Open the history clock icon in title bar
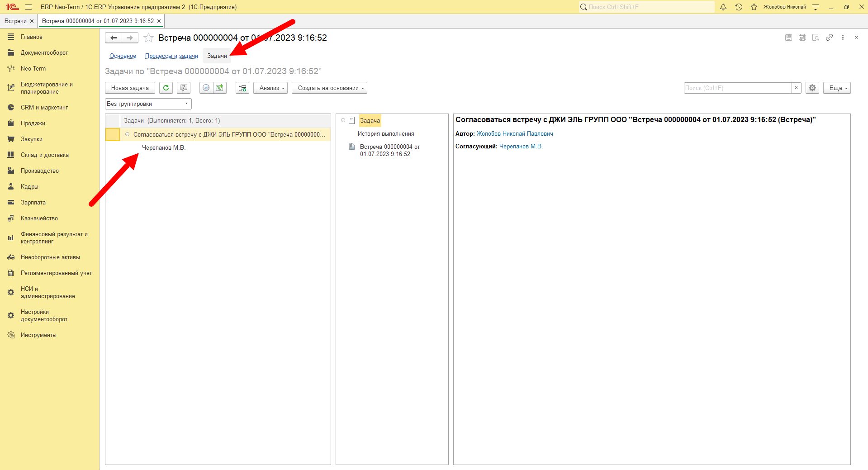The image size is (868, 470). point(739,7)
